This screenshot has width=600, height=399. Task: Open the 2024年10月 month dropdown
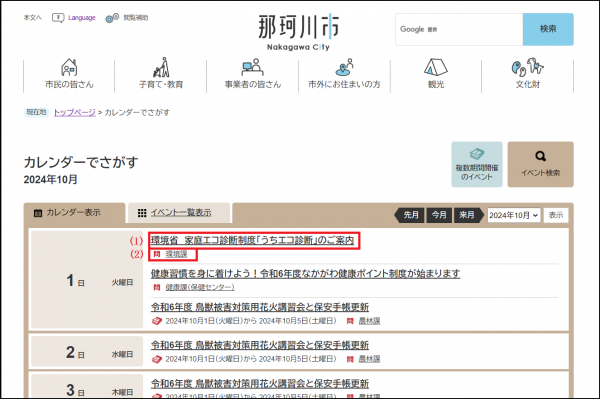click(514, 215)
